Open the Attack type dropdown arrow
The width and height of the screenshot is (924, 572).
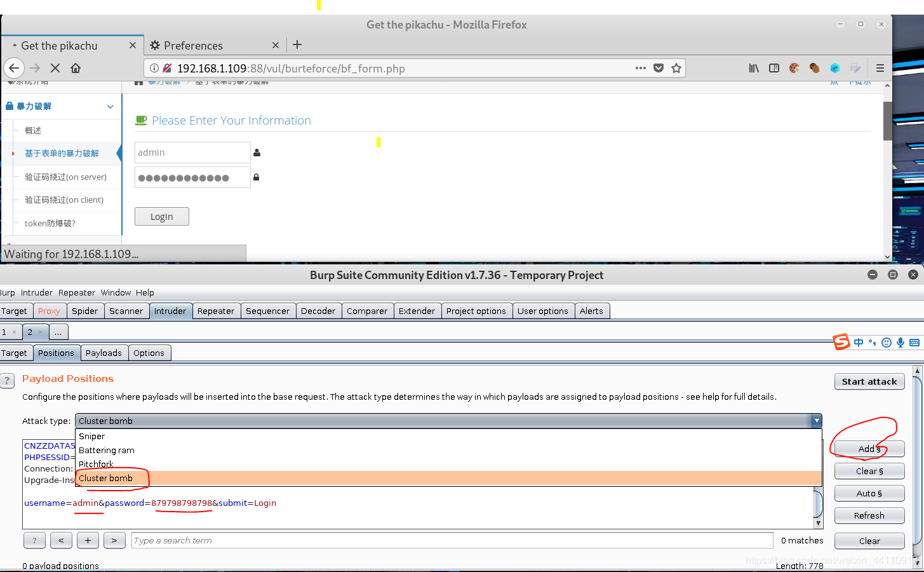pyautogui.click(x=817, y=421)
